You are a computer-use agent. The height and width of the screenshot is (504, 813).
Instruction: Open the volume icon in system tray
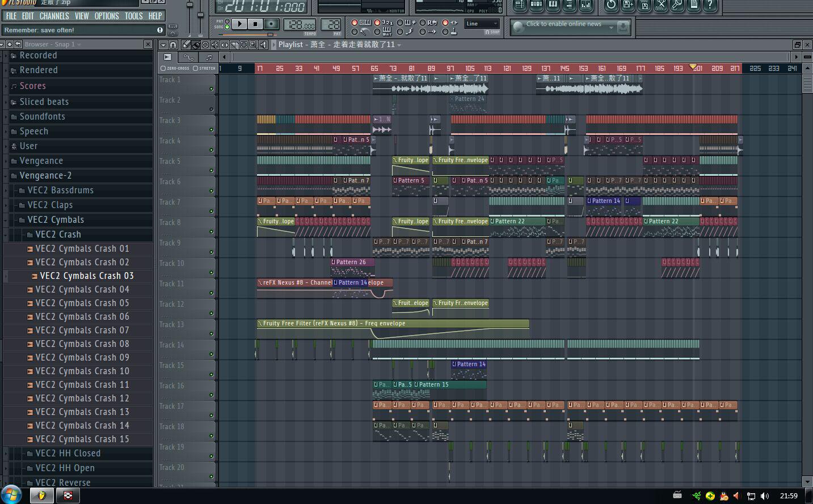[764, 495]
